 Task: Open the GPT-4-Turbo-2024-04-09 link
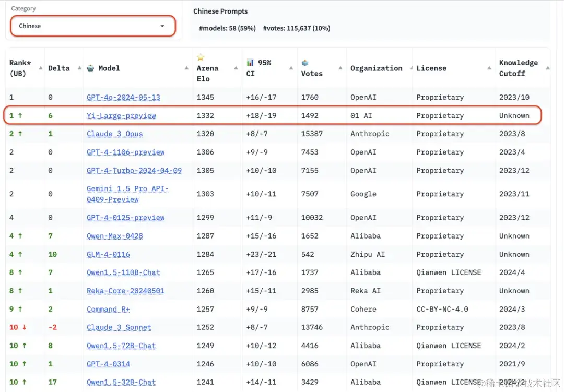click(x=134, y=171)
